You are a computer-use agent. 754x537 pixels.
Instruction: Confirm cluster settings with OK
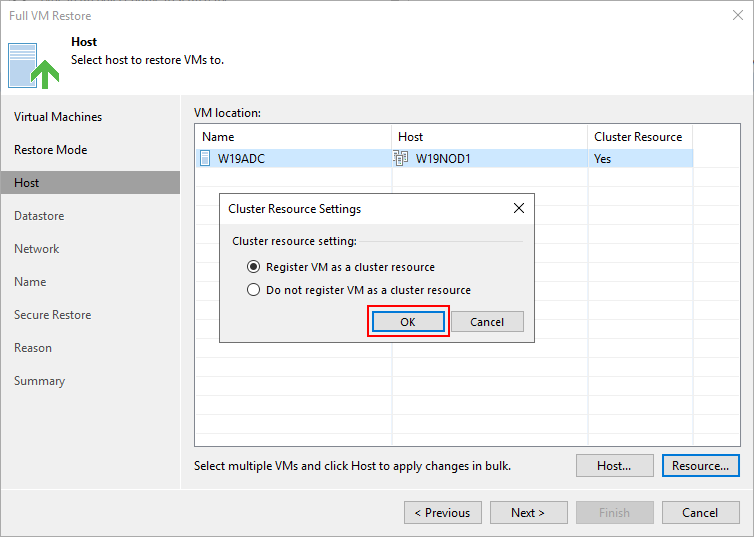coord(408,322)
